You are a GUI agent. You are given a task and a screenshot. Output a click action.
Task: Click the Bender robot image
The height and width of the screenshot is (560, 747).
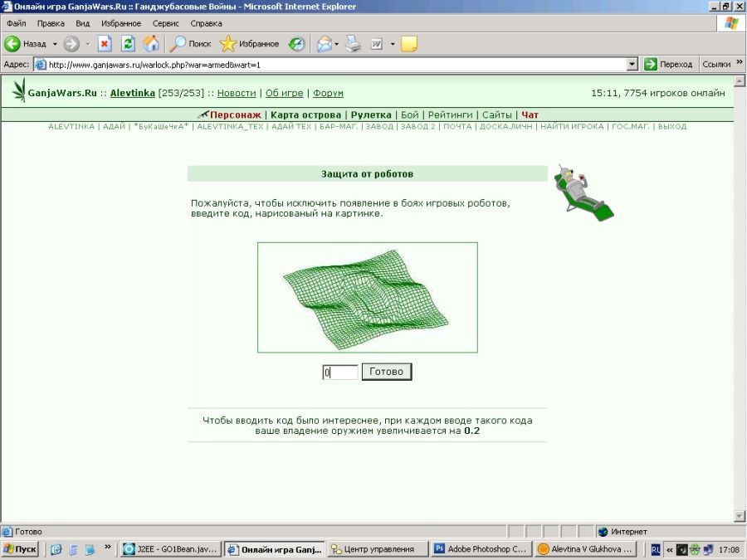point(583,192)
